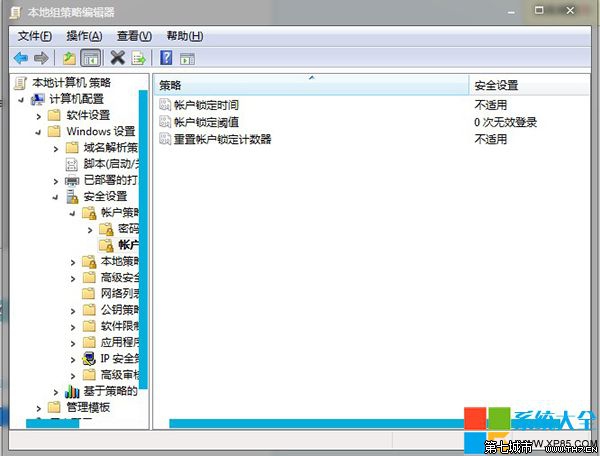Open the 帮助(H) menu
The width and height of the screenshot is (600, 456).
coord(184,36)
